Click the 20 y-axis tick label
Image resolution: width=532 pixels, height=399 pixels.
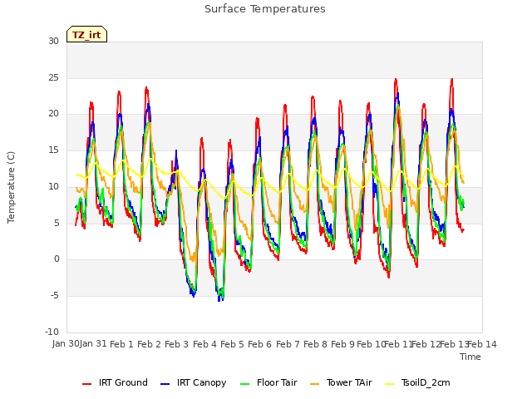[53, 114]
